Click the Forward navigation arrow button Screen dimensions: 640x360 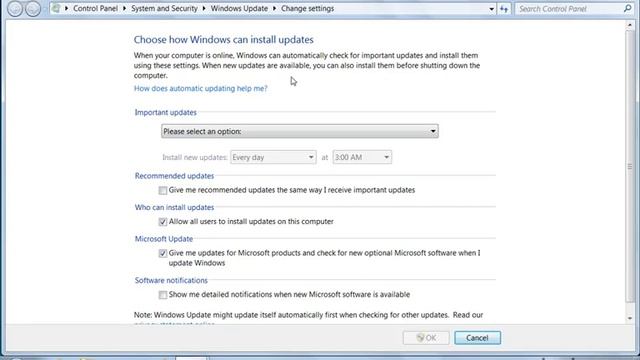pyautogui.click(x=33, y=9)
